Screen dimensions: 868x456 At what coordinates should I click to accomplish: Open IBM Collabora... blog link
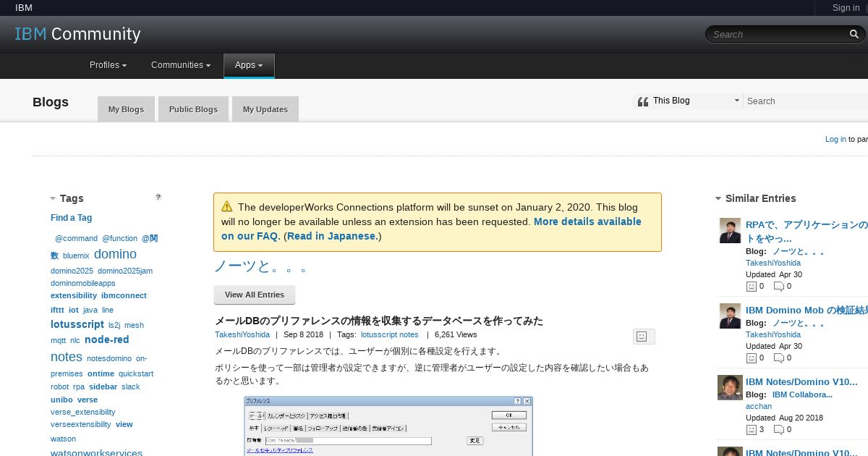click(x=802, y=394)
